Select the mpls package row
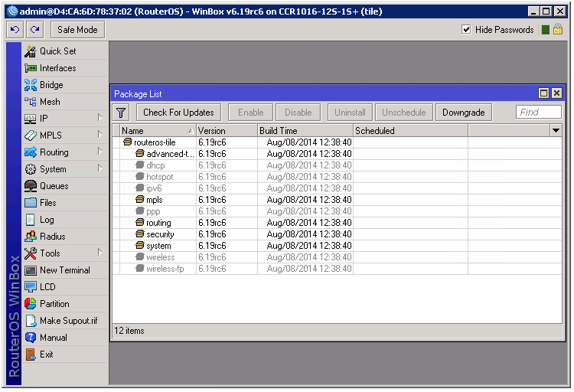 click(338, 200)
